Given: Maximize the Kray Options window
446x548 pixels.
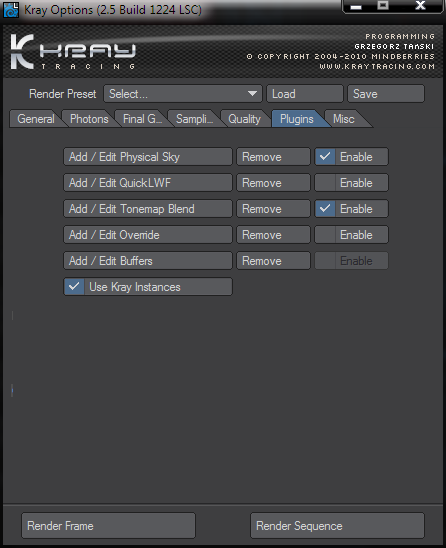Looking at the screenshot, I should (383, 6).
